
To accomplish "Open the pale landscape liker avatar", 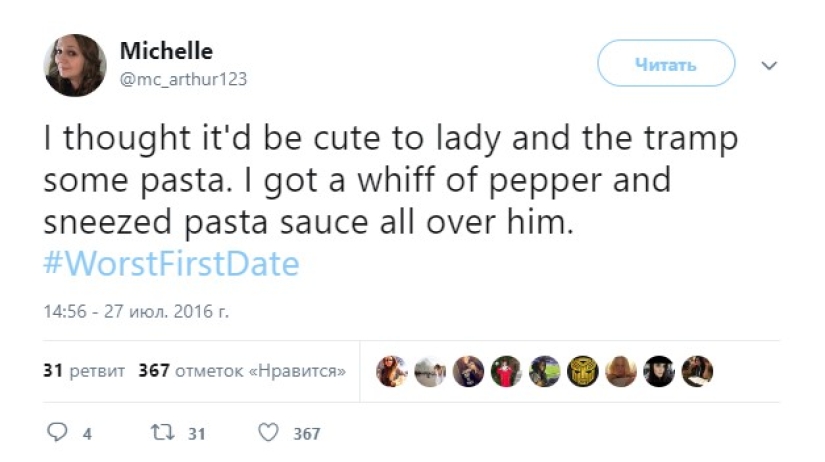I will [429, 371].
